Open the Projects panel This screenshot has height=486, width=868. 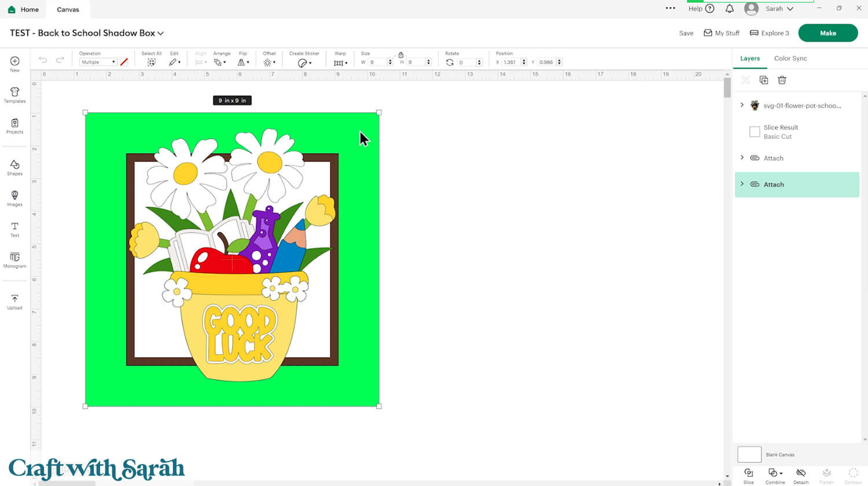pyautogui.click(x=14, y=126)
